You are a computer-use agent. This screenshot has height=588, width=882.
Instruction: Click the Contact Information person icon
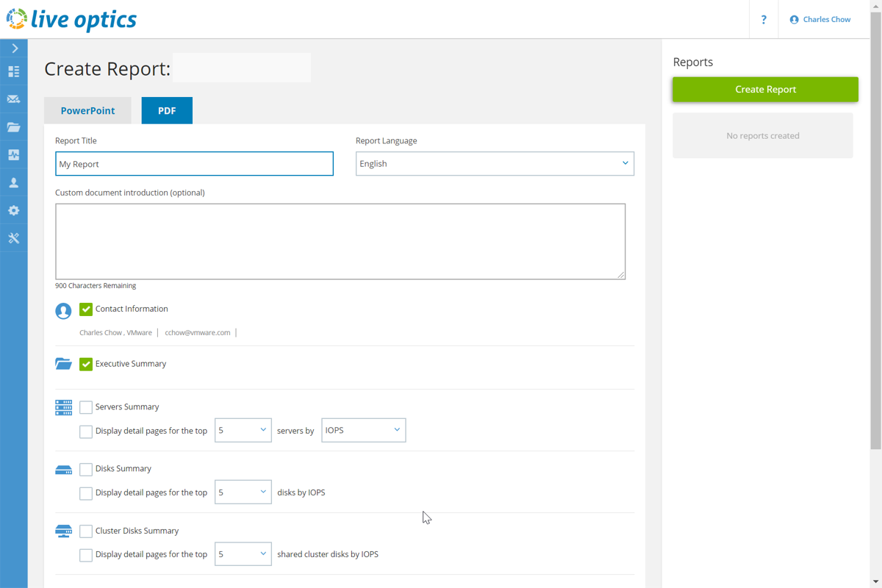coord(63,311)
